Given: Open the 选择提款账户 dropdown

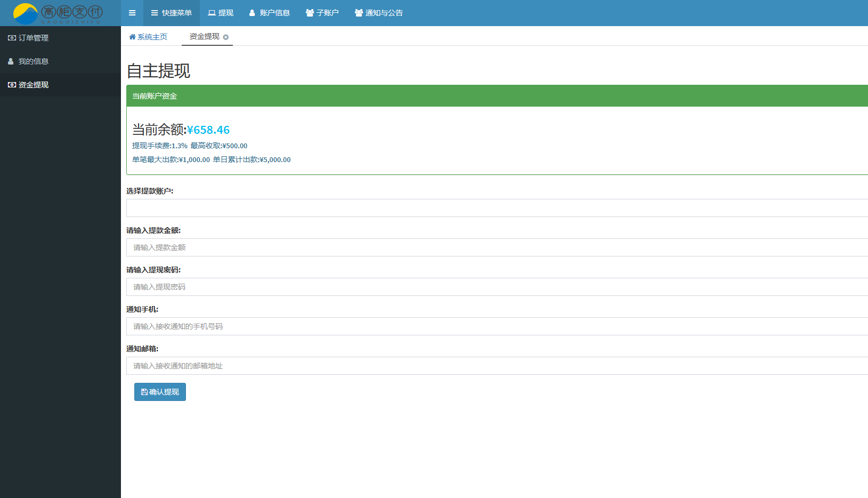Looking at the screenshot, I should coord(497,208).
